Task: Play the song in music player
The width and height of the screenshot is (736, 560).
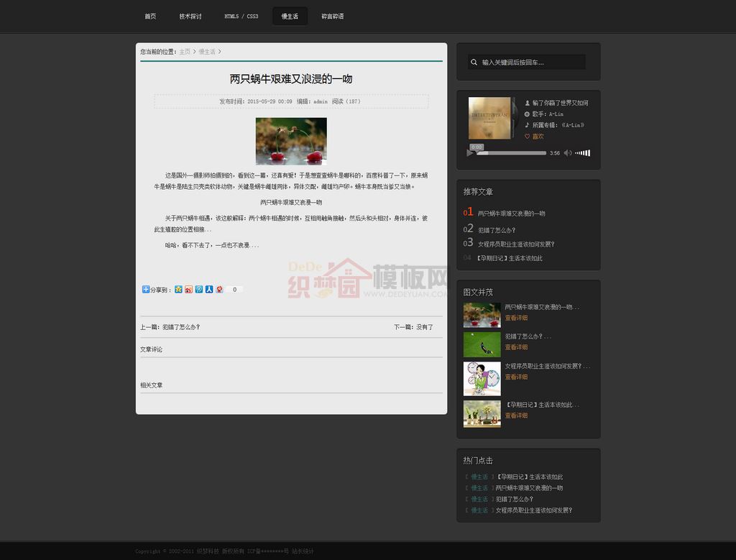Action: [469, 152]
